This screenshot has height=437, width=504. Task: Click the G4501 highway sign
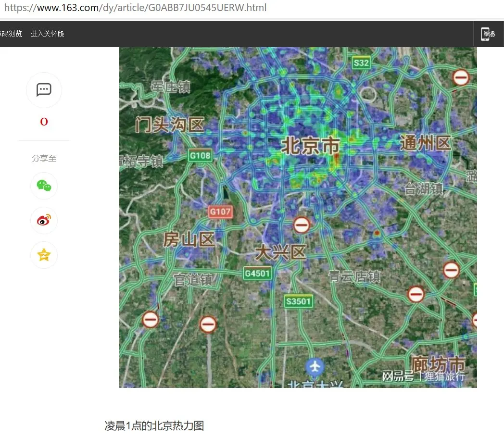click(x=258, y=273)
